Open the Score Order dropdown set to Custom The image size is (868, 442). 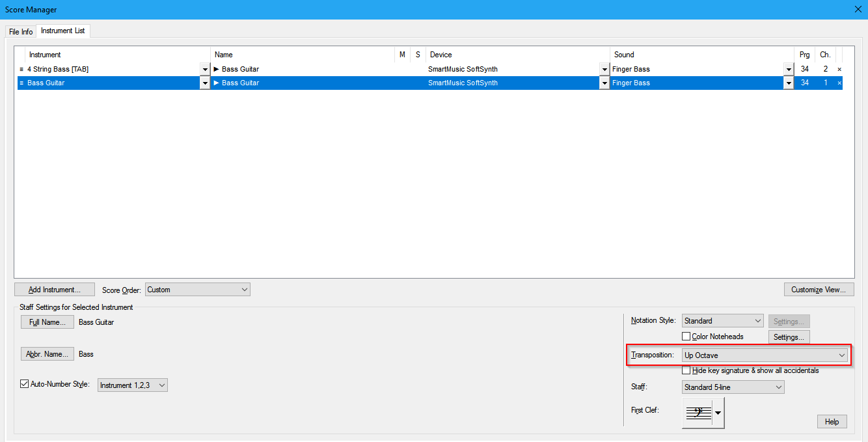197,290
